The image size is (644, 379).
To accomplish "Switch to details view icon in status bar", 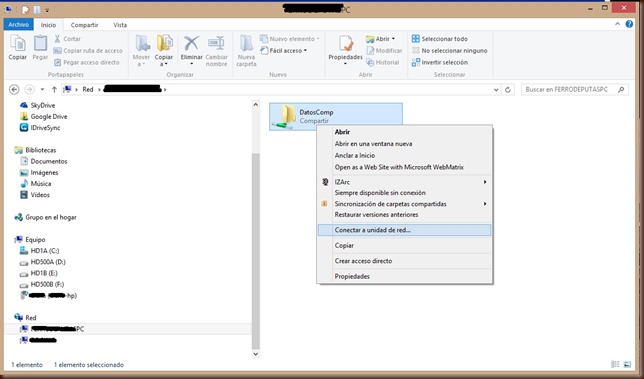I will [615, 364].
